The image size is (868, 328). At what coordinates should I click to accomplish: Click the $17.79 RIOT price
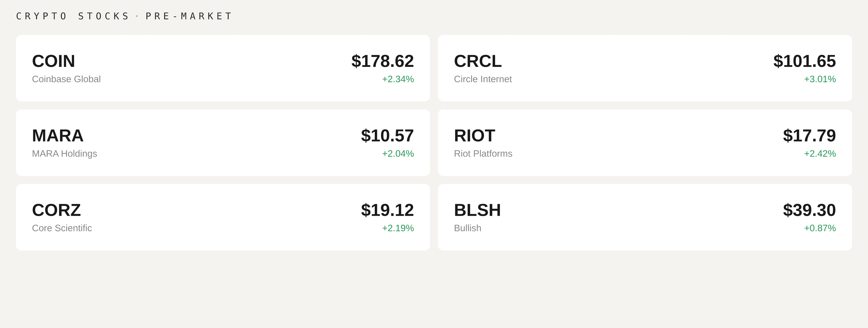(x=809, y=136)
